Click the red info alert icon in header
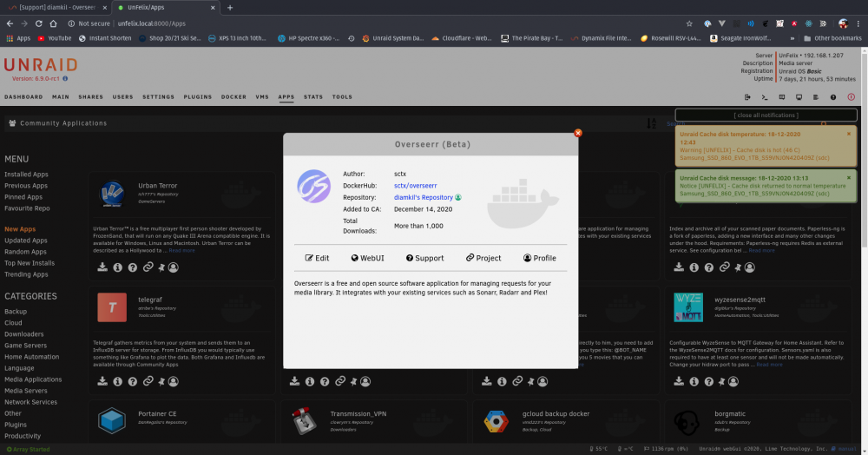This screenshot has height=455, width=868. [x=851, y=97]
